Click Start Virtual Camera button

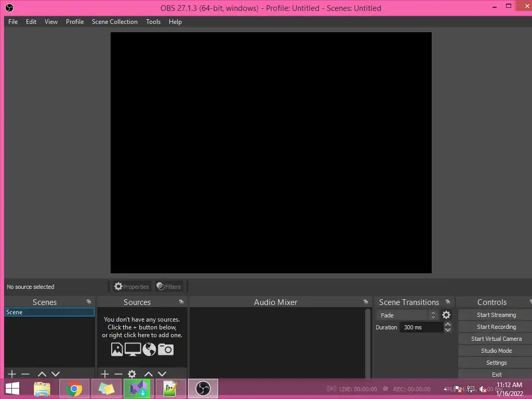pos(495,339)
